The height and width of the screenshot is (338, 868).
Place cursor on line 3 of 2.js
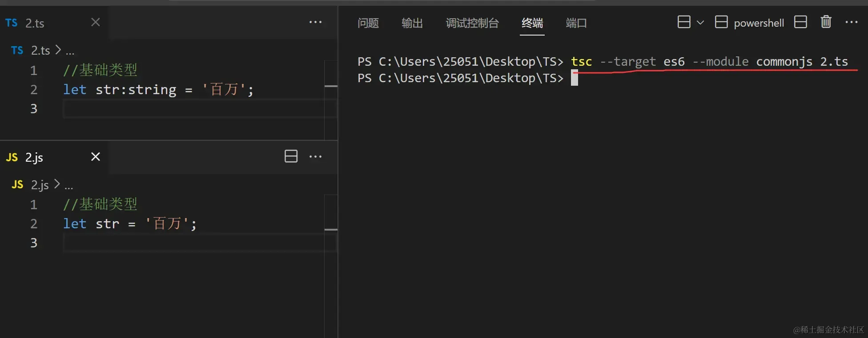click(193, 243)
